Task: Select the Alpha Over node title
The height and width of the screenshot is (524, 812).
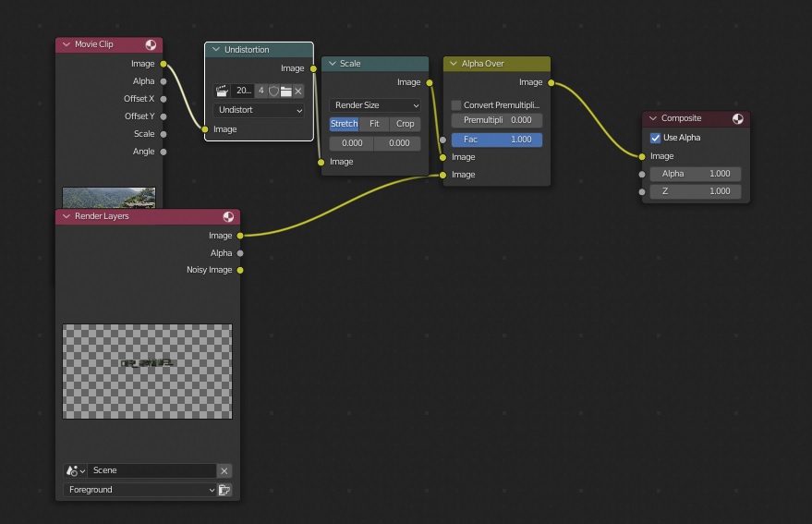Action: point(482,64)
